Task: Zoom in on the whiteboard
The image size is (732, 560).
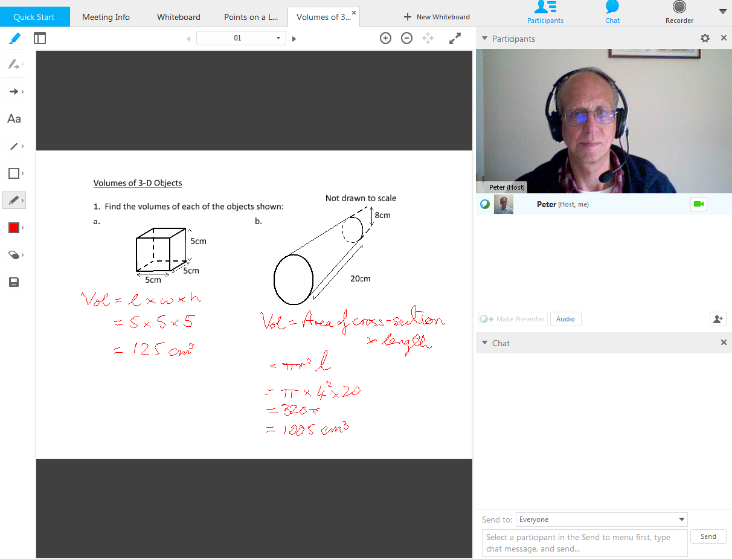Action: [x=385, y=37]
